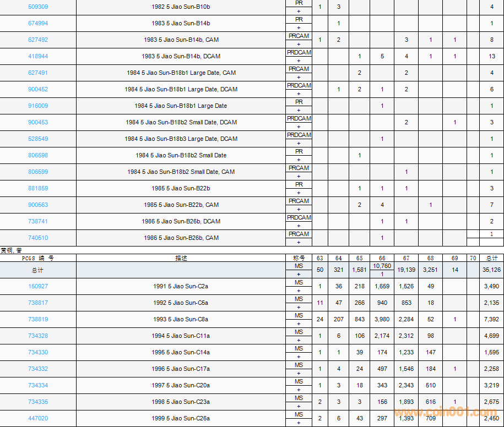The image size is (504, 427).
Task: Follow link 881859 for 1985 Sun-B22b
Action: (38, 188)
